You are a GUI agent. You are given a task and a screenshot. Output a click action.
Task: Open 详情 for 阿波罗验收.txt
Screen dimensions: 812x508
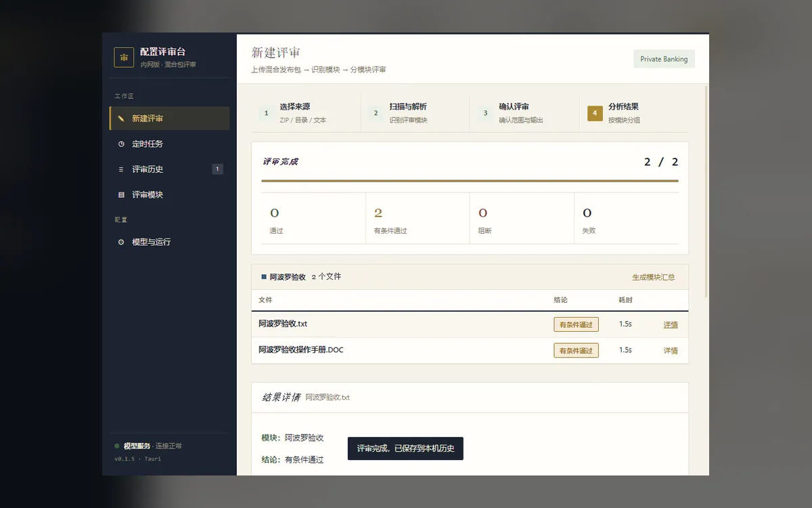671,324
